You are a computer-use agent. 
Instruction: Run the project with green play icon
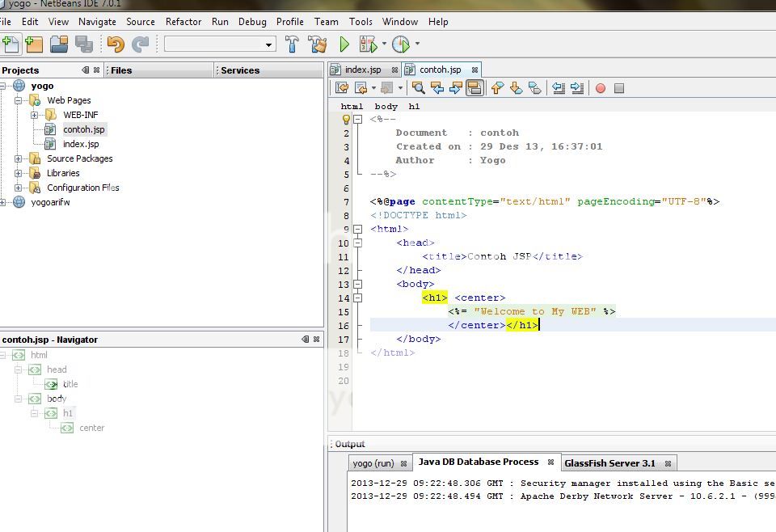(344, 44)
